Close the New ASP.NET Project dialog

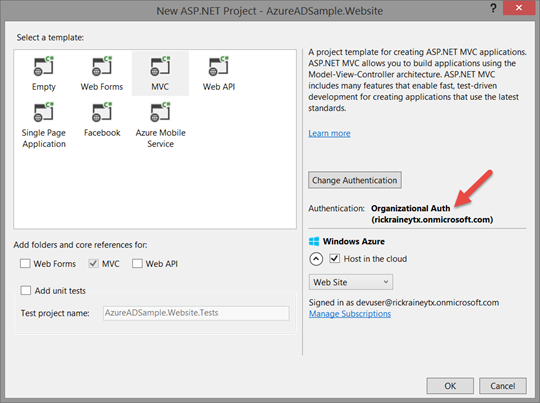tap(519, 8)
